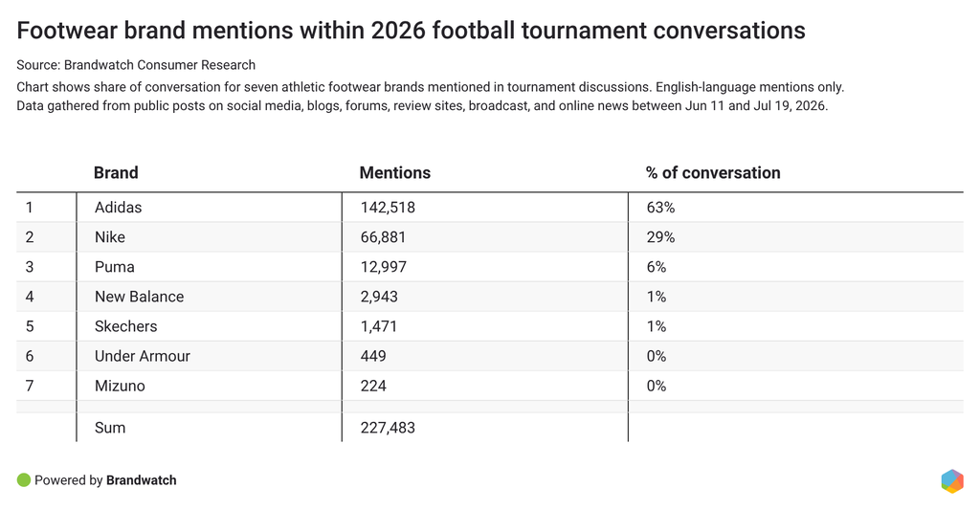This screenshot has width=980, height=510.
Task: Click the chart title heading text
Action: point(411,31)
